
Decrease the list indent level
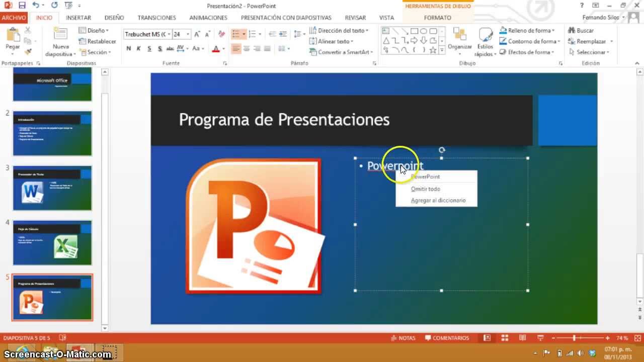click(272, 34)
